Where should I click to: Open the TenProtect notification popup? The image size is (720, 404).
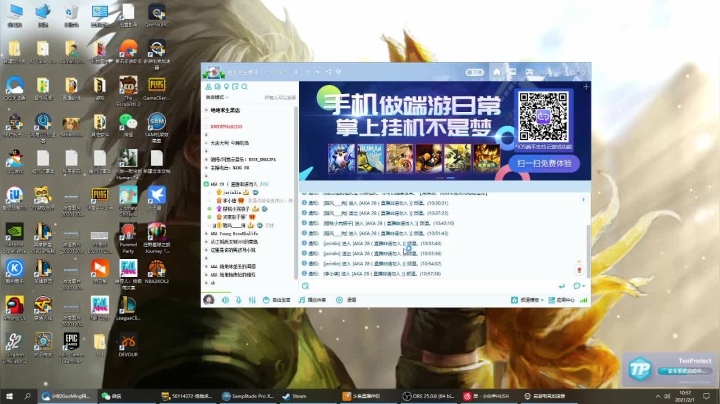[670, 370]
